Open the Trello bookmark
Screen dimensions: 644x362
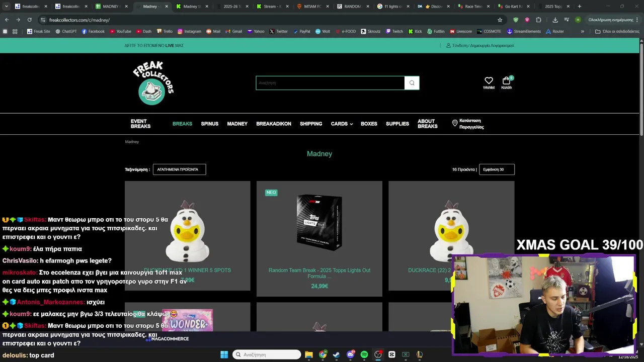tap(165, 31)
